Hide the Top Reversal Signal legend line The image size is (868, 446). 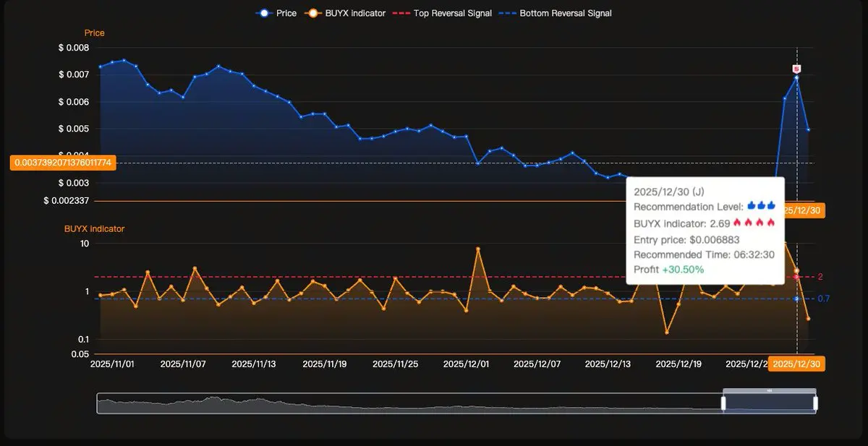pyautogui.click(x=443, y=13)
